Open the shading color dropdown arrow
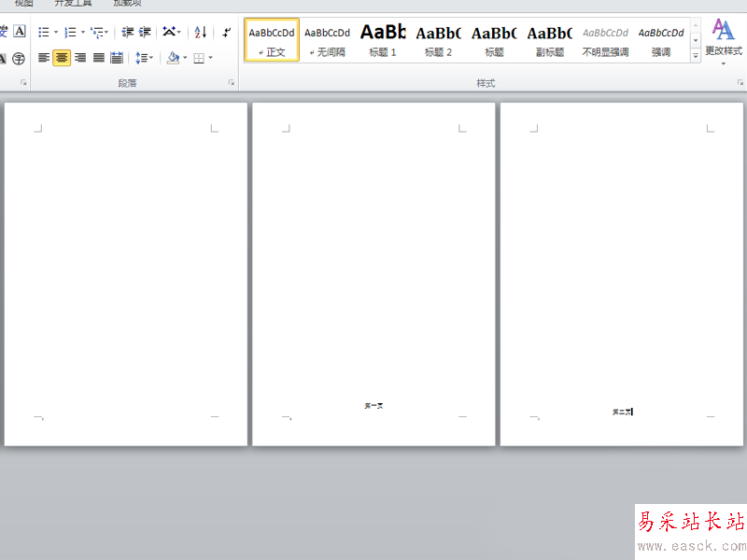Screen dimensions: 747x560 [185, 58]
